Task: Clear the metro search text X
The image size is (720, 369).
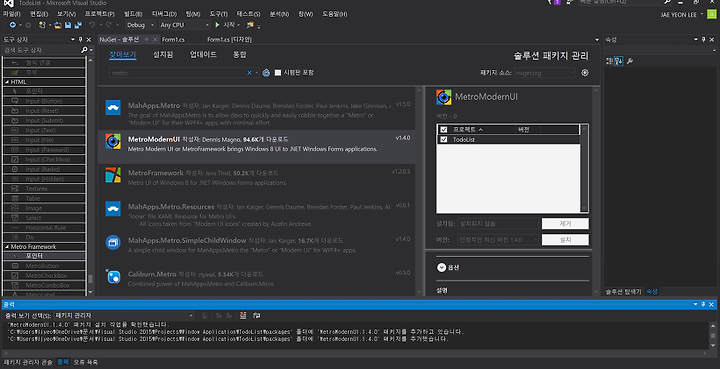Action: click(x=249, y=73)
